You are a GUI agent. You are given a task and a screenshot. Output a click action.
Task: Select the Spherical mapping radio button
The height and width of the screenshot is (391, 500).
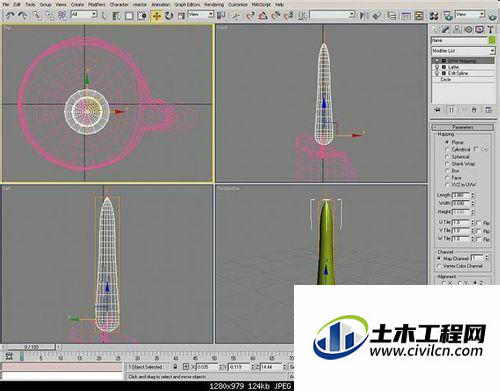pos(447,156)
